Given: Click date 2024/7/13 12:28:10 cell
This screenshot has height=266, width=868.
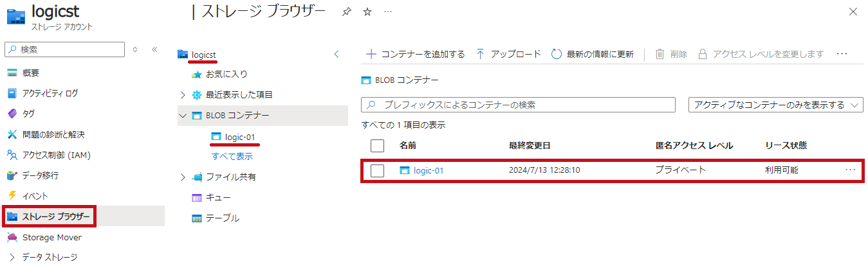Looking at the screenshot, I should [x=544, y=170].
